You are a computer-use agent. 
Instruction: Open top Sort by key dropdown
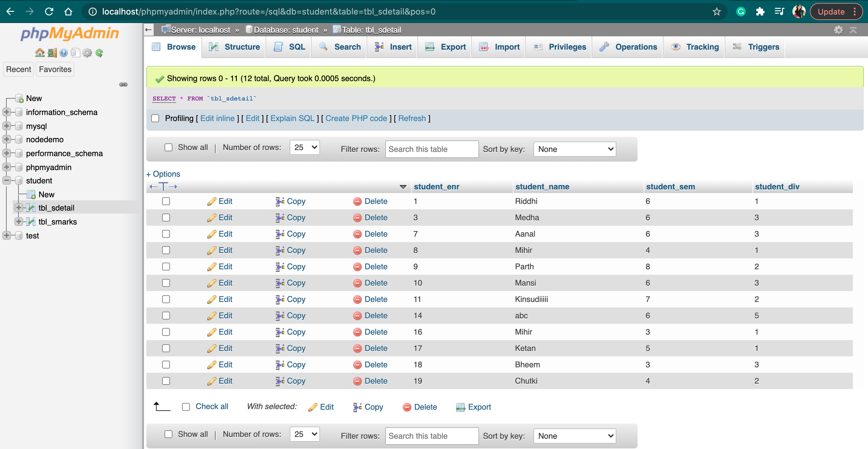tap(575, 149)
